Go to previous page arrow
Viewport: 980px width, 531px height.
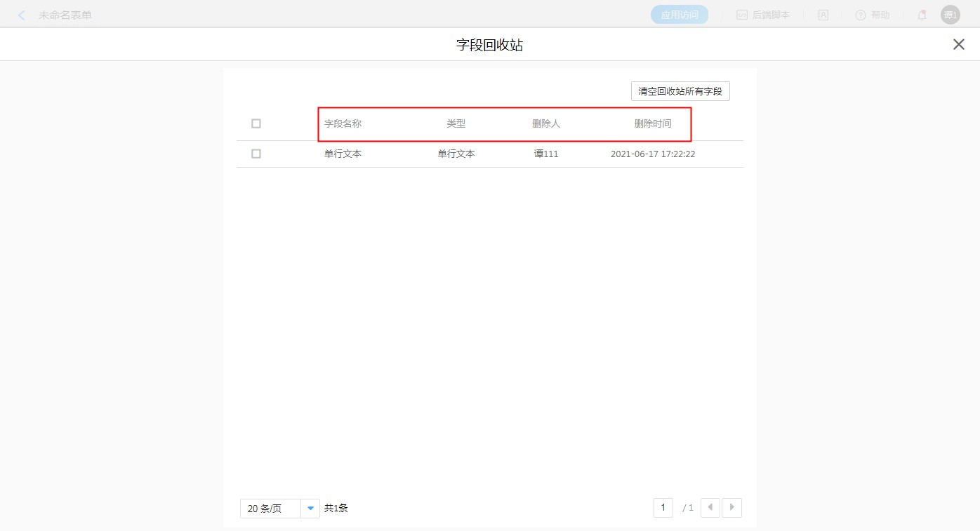pos(710,507)
